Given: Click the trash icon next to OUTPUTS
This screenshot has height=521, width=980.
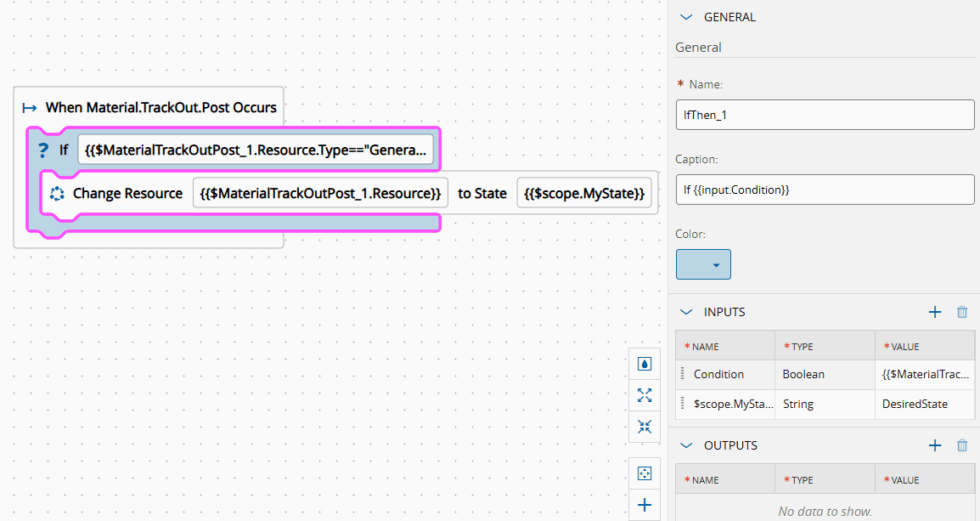Looking at the screenshot, I should 962,445.
